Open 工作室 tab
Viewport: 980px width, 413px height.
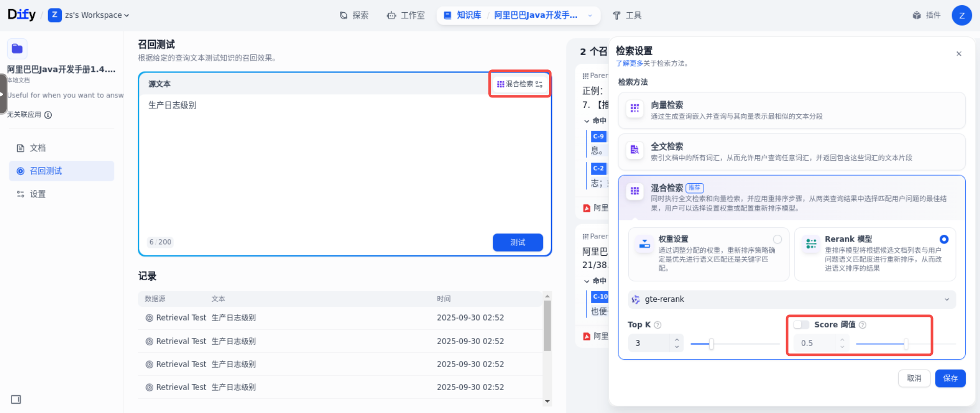point(405,15)
